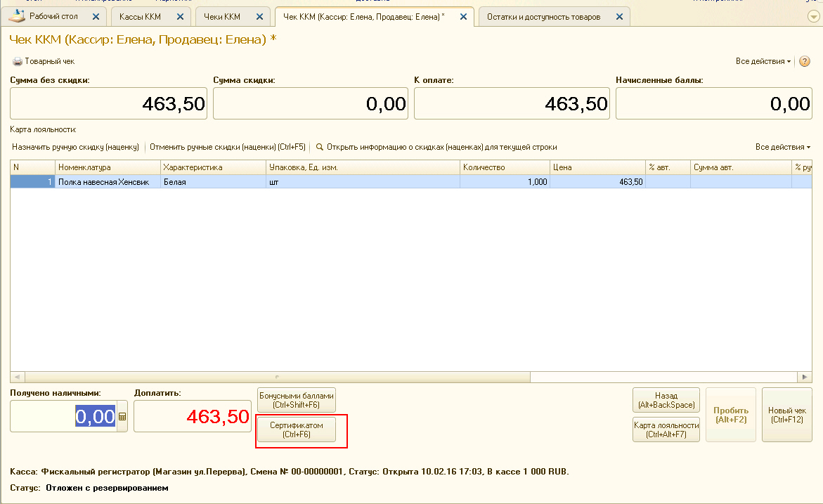Viewport: 823px width, 504px height.
Task: Click the quantity cell 1,000
Action: pyautogui.click(x=505, y=181)
